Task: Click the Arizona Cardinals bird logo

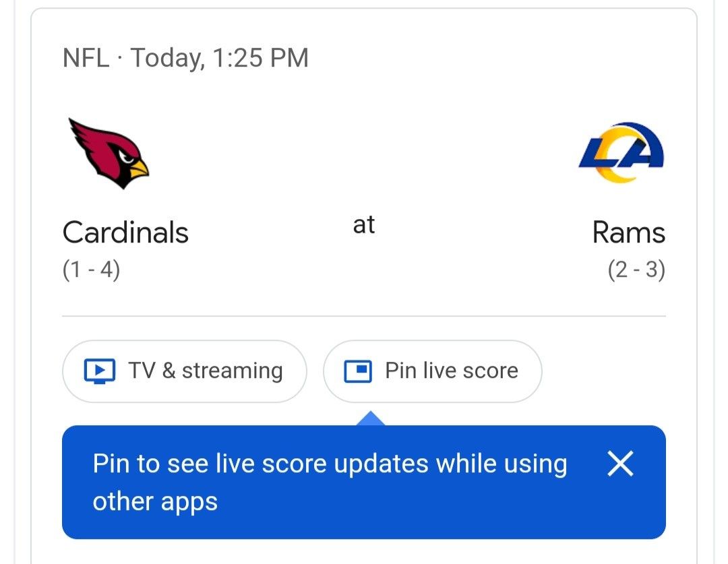Action: point(109,153)
